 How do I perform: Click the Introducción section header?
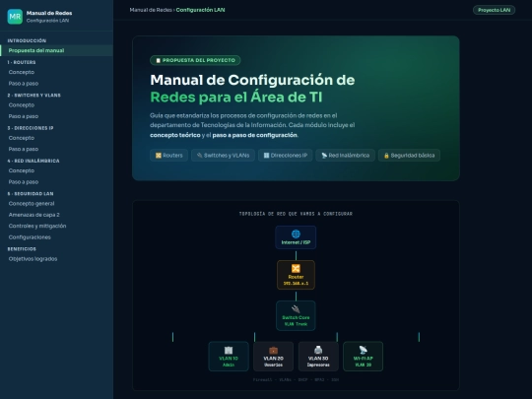[27, 40]
